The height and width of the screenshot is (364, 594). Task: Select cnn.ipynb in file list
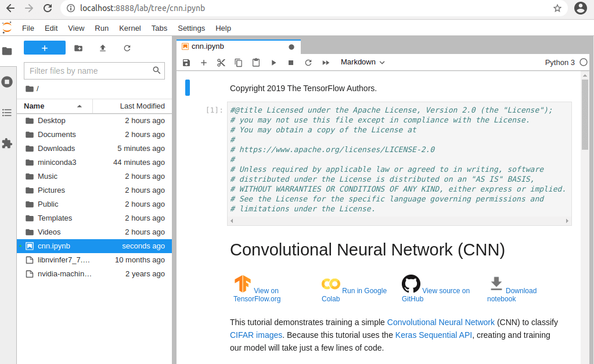pos(94,246)
